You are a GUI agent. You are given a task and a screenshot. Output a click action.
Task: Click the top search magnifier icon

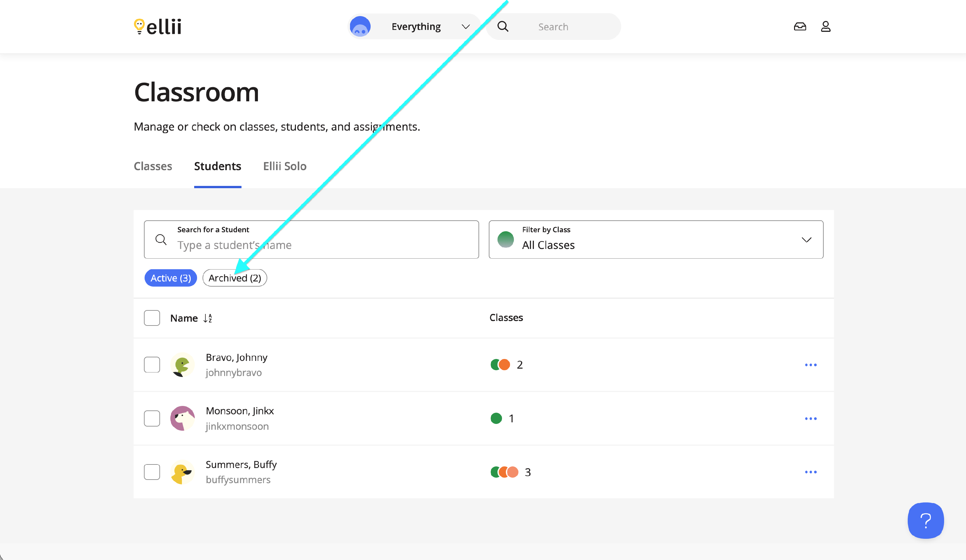tap(503, 26)
